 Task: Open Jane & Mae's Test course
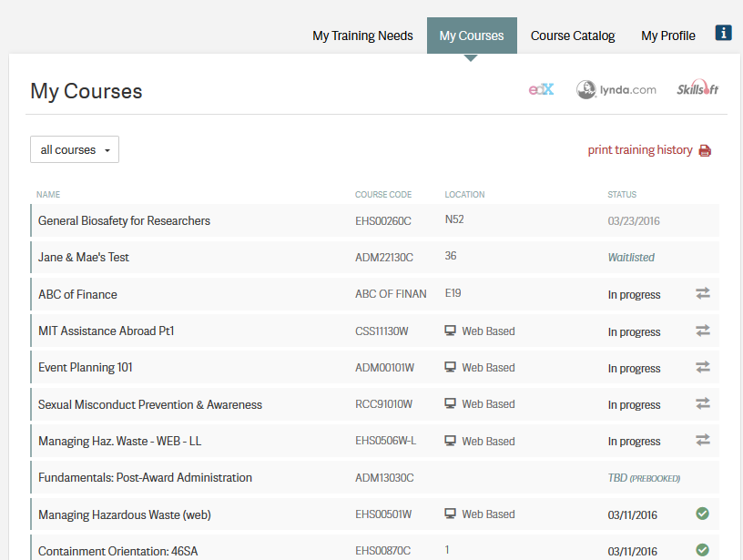coord(84,258)
